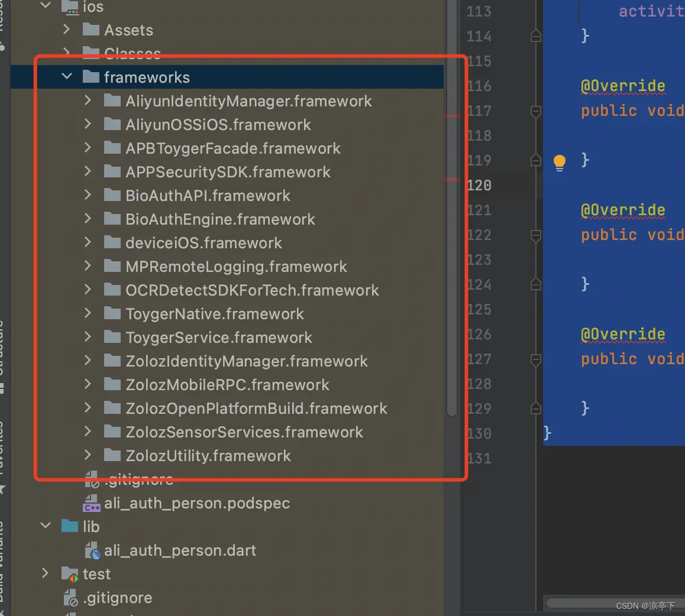Click the BioAuthAPI.framework folder icon
The height and width of the screenshot is (616, 685).
pos(112,194)
